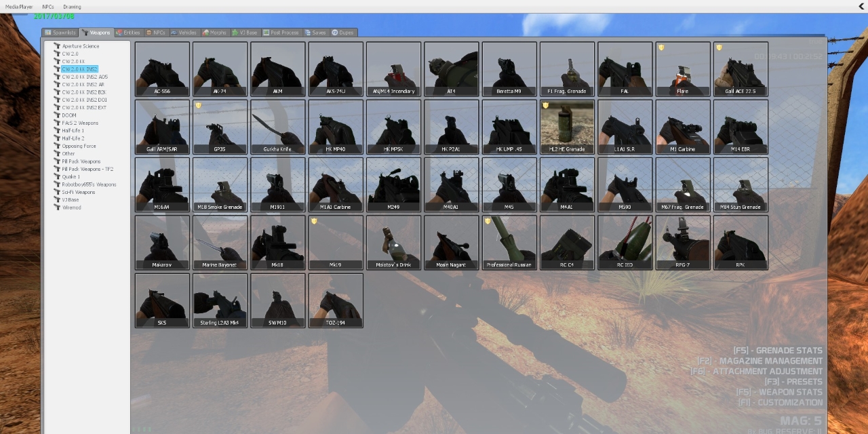
Task: Collapse the top menu bar arrow
Action: (x=861, y=6)
